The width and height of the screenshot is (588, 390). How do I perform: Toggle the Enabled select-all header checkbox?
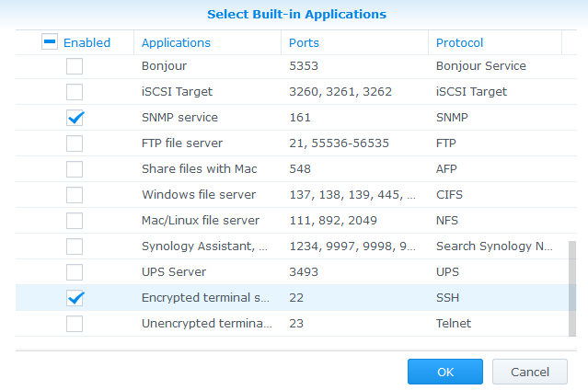51,42
